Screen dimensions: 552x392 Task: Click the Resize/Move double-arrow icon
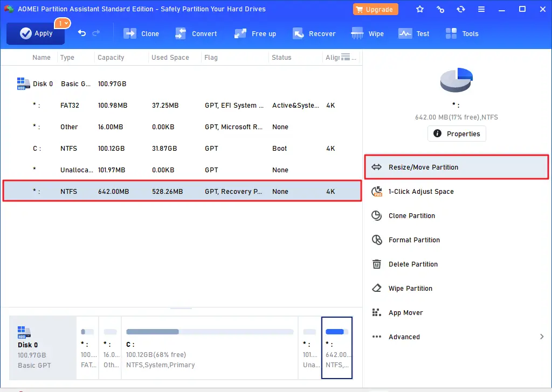click(376, 167)
